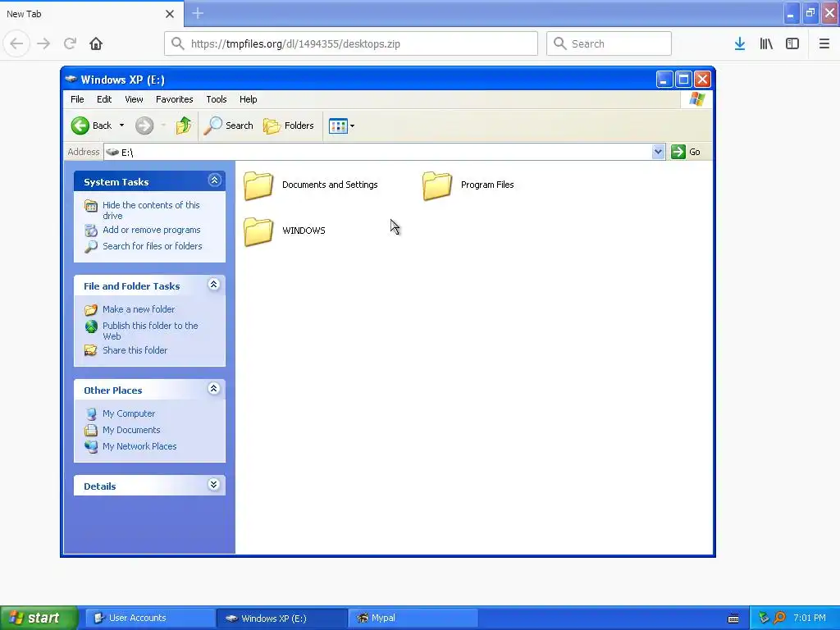Click the My Documents icon in sidebar
Screen dimensions: 840x630
(91, 430)
